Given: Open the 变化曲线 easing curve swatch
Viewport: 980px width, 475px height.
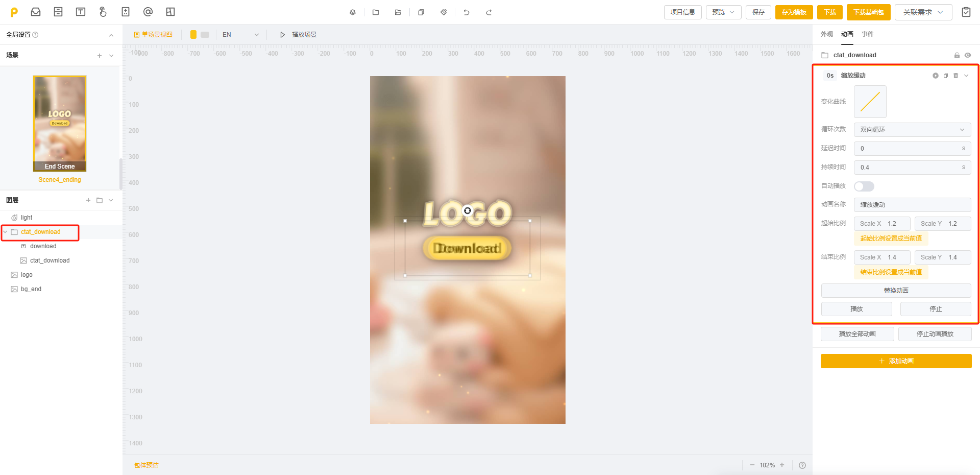Looking at the screenshot, I should pyautogui.click(x=870, y=102).
